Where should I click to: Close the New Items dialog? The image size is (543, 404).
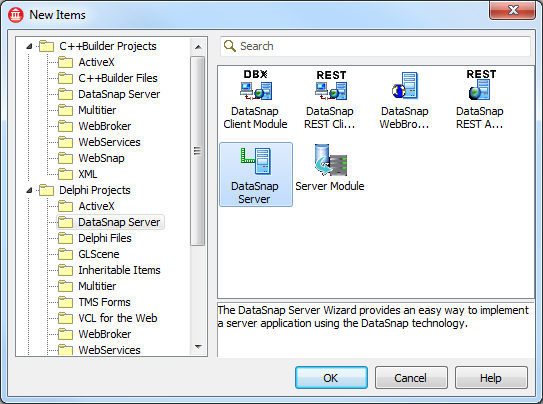[512, 10]
